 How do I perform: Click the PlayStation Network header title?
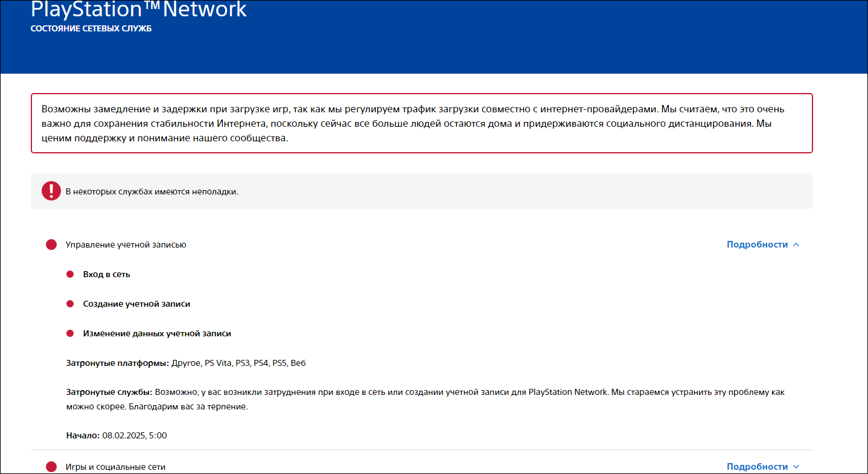point(139,10)
